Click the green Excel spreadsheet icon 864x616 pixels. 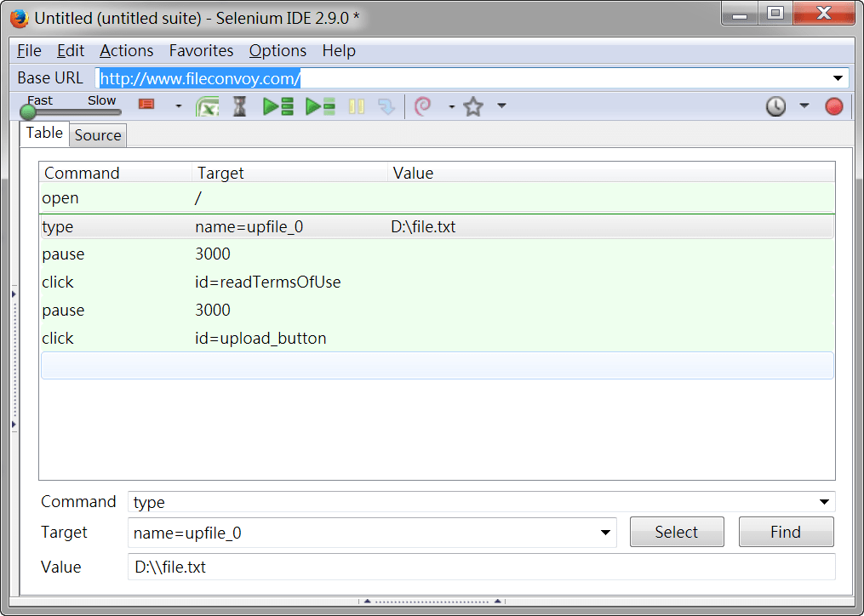pos(207,106)
